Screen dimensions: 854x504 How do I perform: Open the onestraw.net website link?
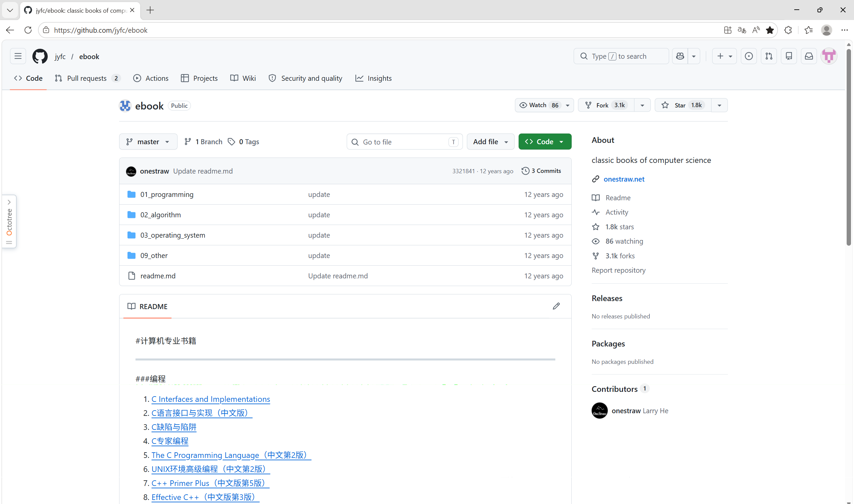coord(624,179)
